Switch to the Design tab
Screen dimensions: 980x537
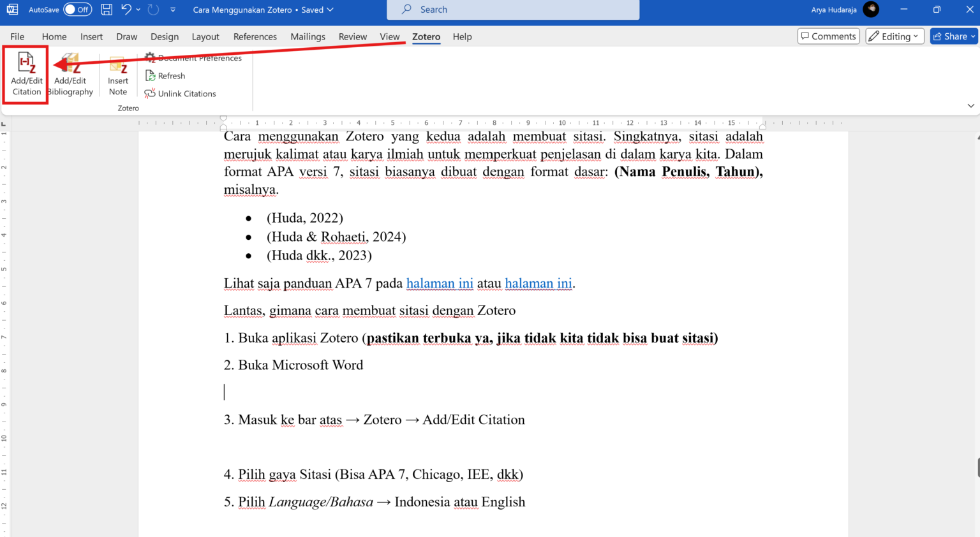[x=165, y=36]
